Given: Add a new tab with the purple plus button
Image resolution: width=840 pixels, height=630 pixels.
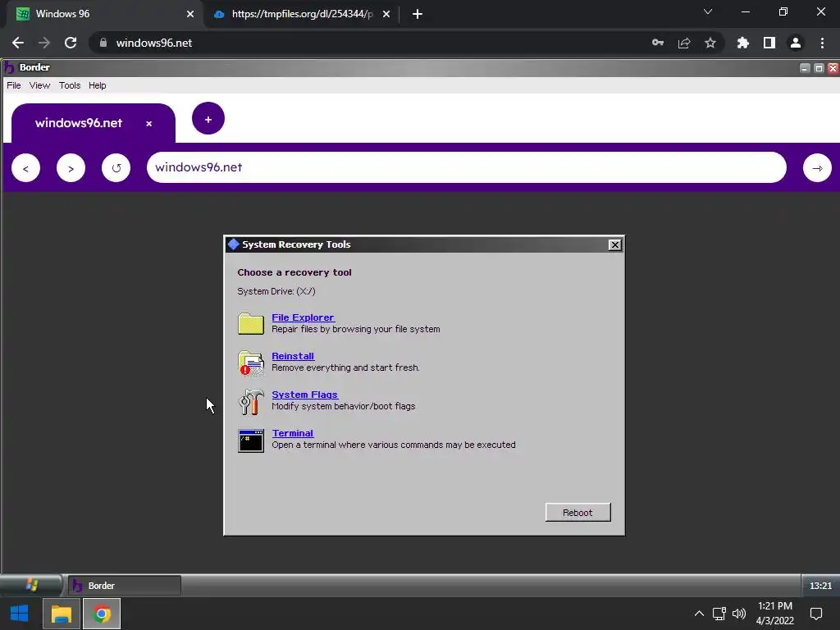Looking at the screenshot, I should (x=208, y=118).
